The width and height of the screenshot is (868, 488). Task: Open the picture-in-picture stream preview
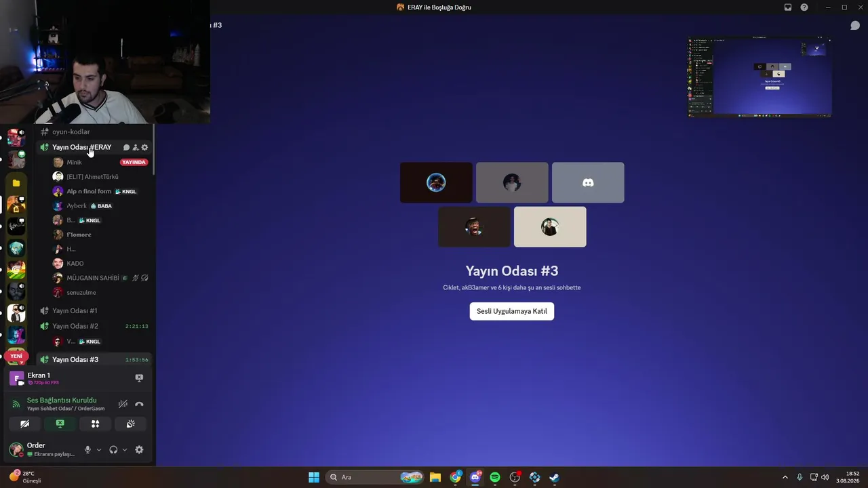coord(759,77)
